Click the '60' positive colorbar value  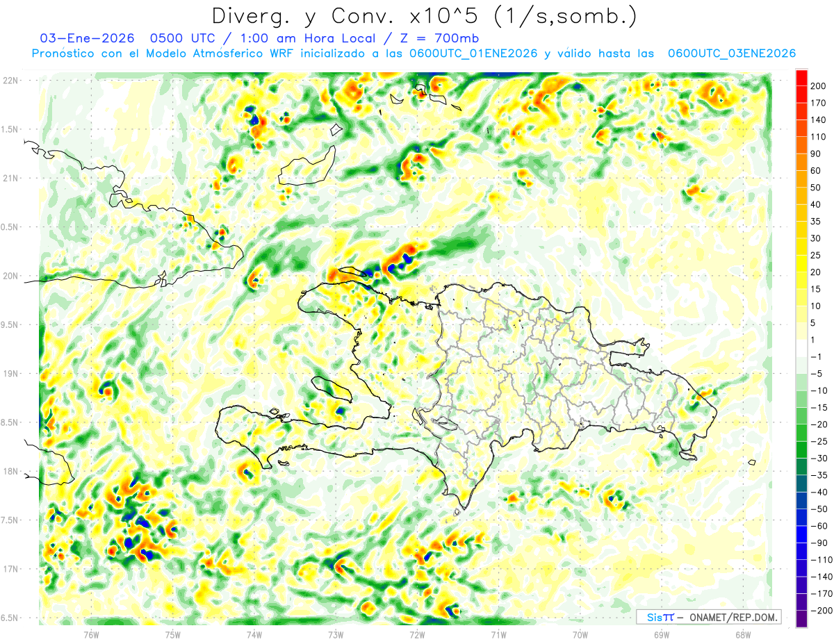click(817, 171)
